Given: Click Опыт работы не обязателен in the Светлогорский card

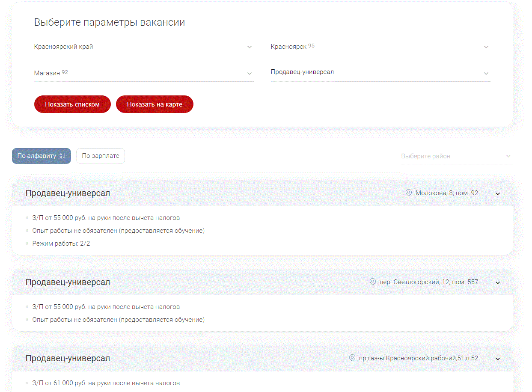Looking at the screenshot, I should point(119,320).
